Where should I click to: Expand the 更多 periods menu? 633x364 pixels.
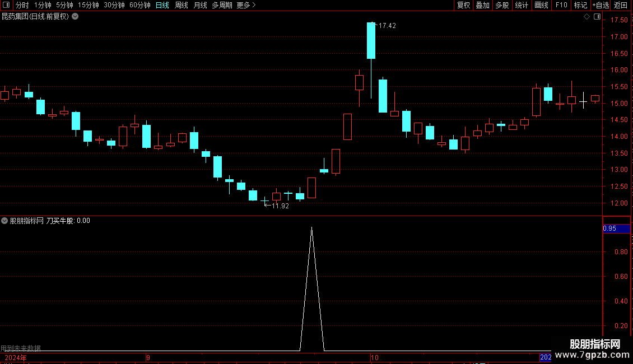click(x=246, y=5)
